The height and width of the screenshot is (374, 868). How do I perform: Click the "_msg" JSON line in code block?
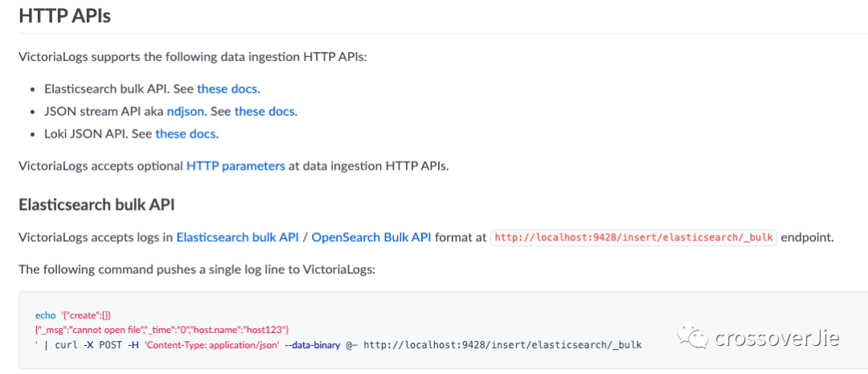point(162,329)
